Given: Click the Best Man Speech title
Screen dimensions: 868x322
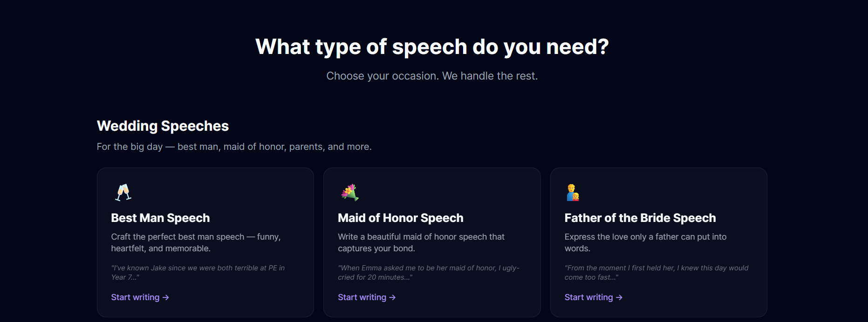Looking at the screenshot, I should click(160, 218).
